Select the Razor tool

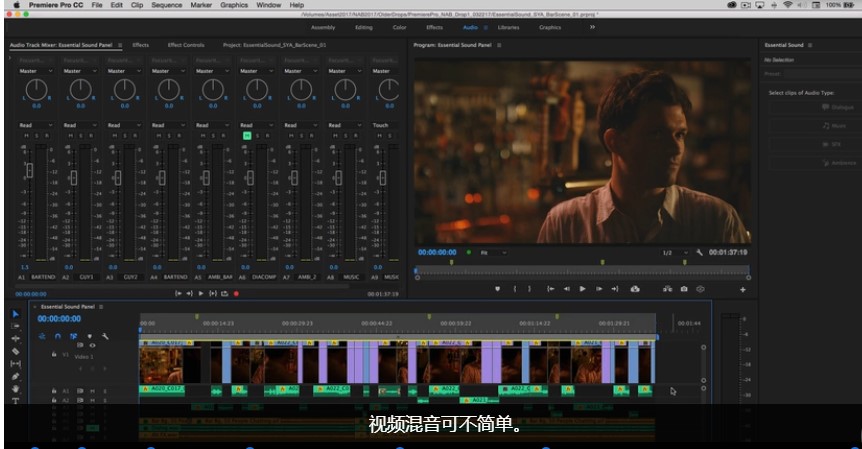point(15,351)
